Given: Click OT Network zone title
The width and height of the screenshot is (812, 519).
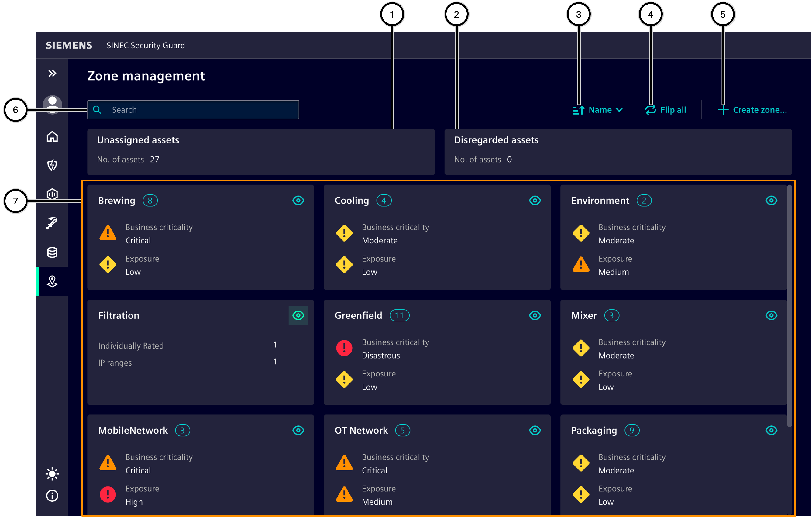Looking at the screenshot, I should click(x=361, y=431).
